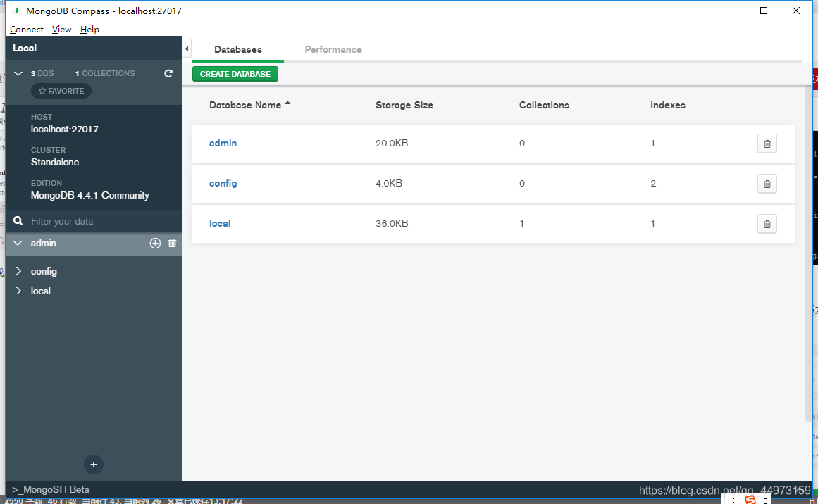Open the View menu
This screenshot has height=504, width=818.
click(61, 30)
